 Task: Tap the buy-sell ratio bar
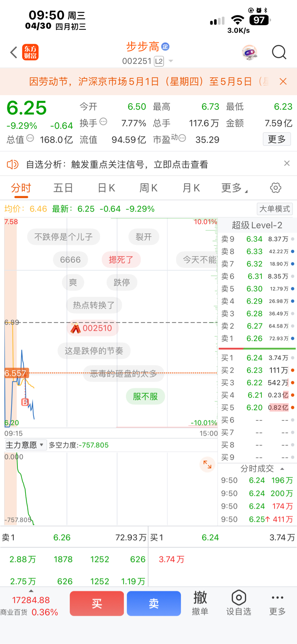257,348
